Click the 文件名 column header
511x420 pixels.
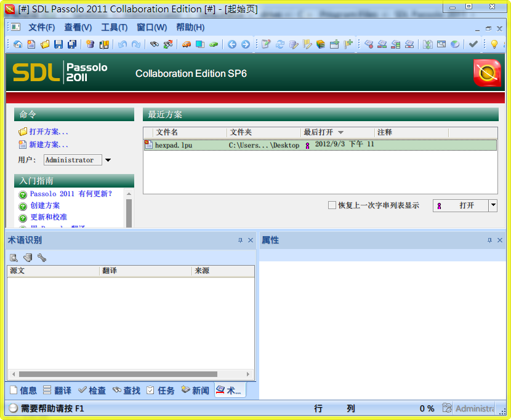pos(190,132)
